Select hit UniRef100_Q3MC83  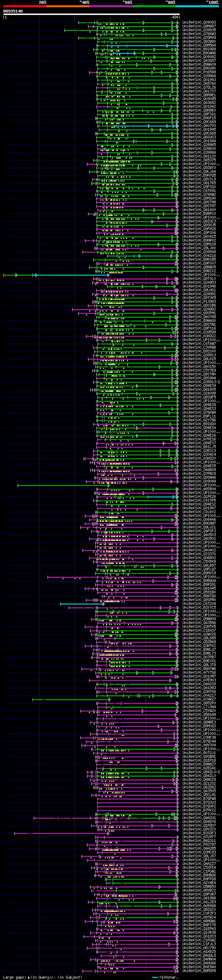click(199, 852)
